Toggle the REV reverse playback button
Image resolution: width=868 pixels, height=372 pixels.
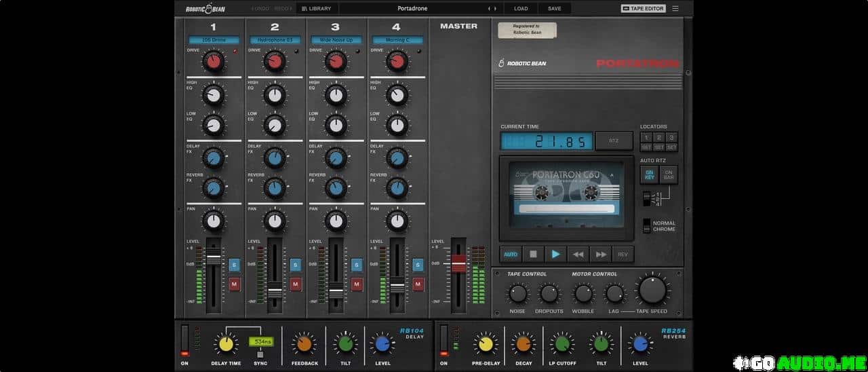click(x=623, y=255)
